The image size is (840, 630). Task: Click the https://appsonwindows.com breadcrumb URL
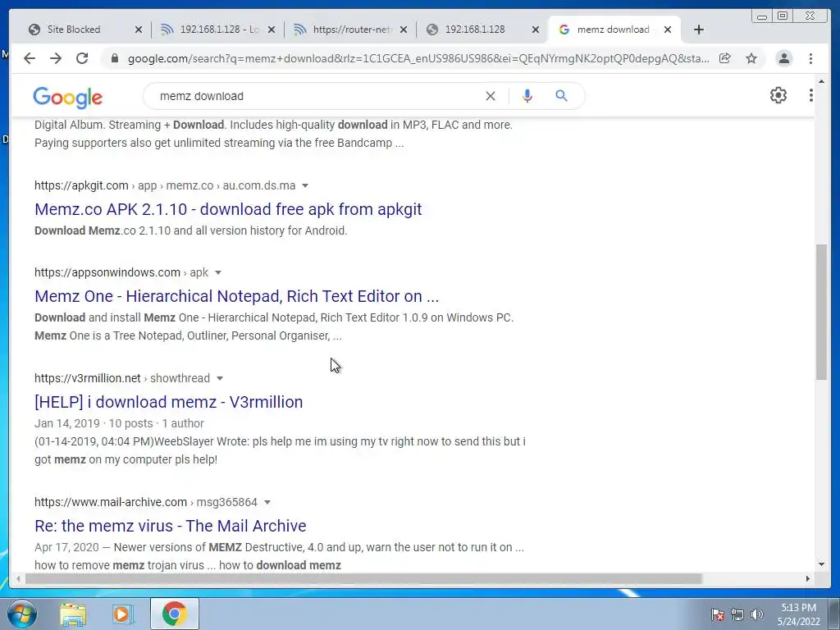pyautogui.click(x=107, y=272)
